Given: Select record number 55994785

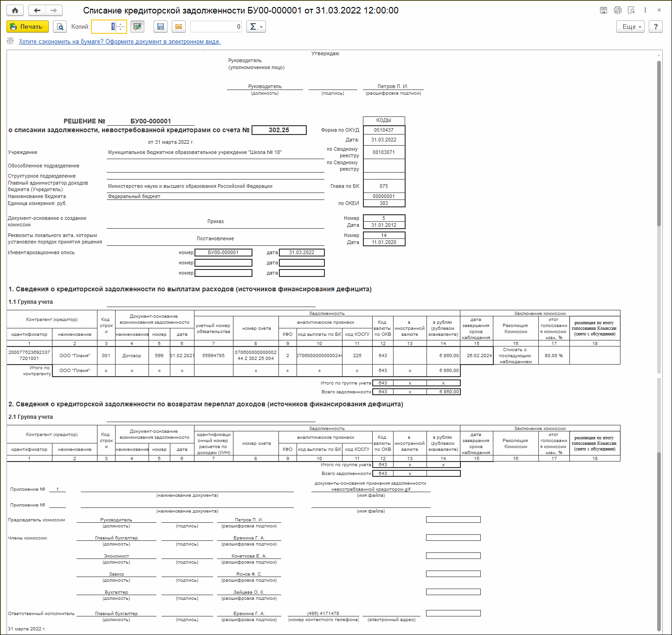Looking at the screenshot, I should (213, 356).
